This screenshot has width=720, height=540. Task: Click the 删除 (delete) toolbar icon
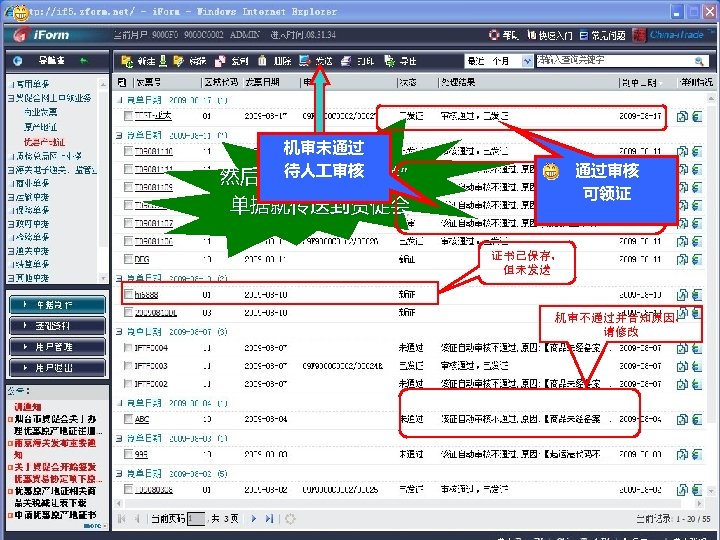(262, 61)
